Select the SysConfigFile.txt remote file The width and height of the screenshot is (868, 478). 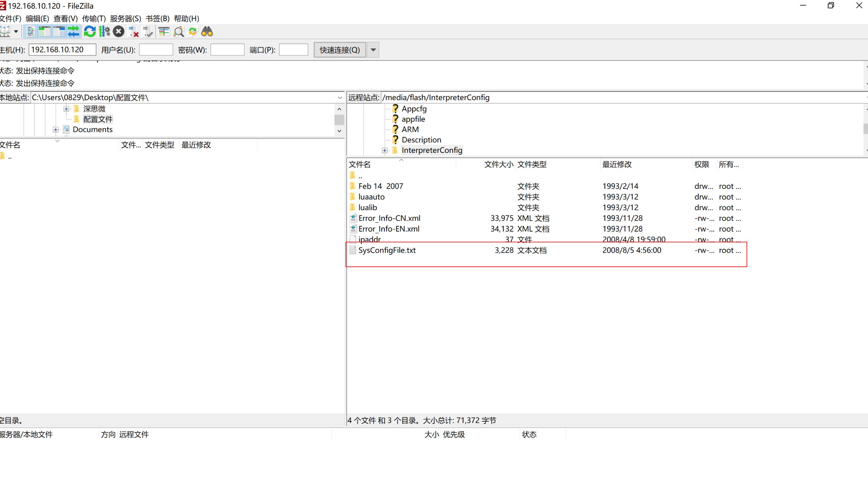(387, 250)
